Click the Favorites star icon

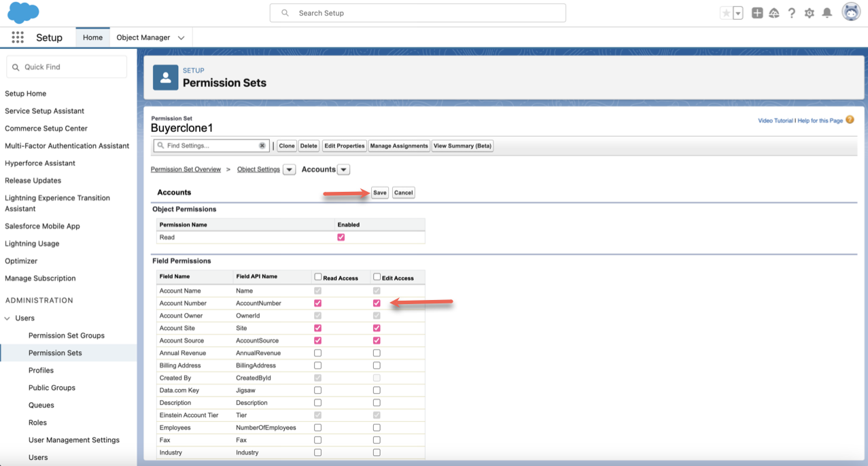726,13
